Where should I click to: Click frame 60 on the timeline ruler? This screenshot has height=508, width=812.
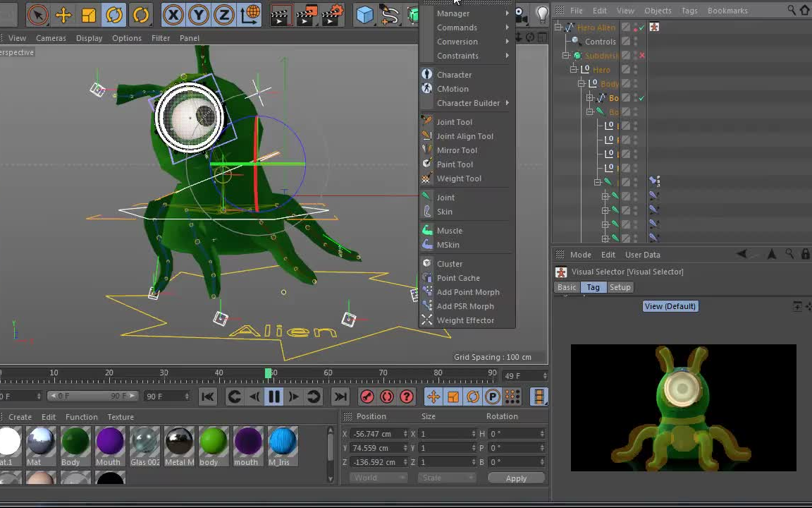328,372
